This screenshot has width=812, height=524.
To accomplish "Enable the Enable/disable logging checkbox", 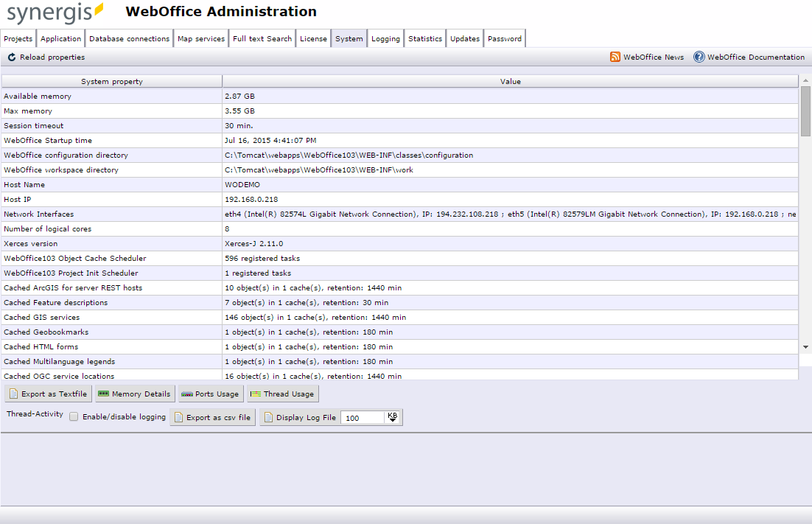I will tap(74, 416).
